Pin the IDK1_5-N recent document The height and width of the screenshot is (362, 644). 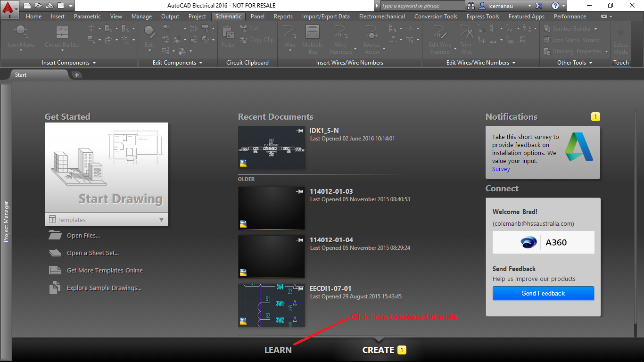click(x=299, y=131)
